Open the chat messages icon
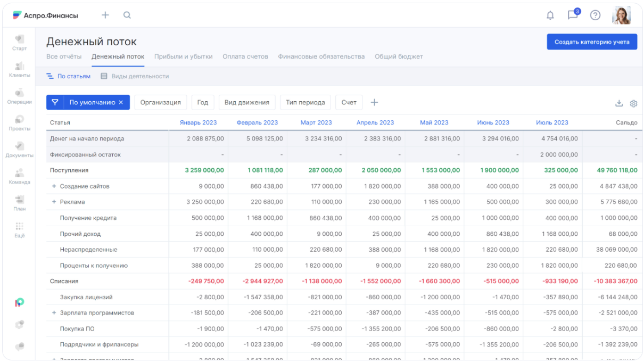 (573, 15)
